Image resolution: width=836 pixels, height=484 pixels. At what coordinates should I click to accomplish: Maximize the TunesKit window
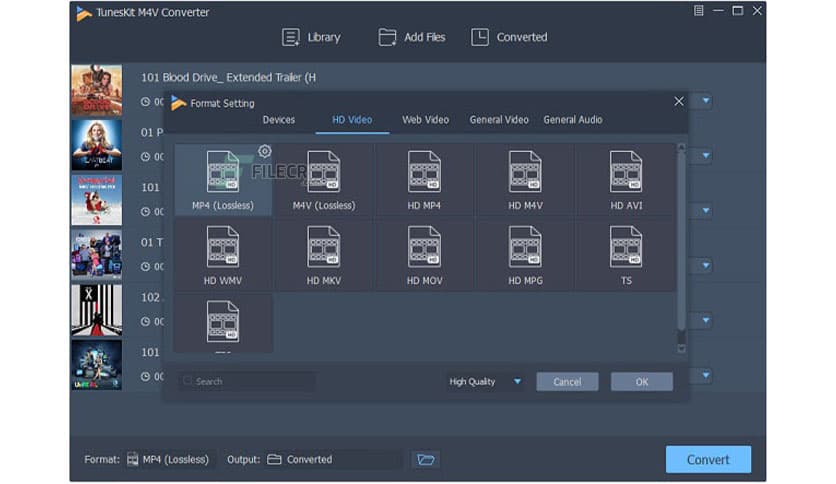[737, 11]
